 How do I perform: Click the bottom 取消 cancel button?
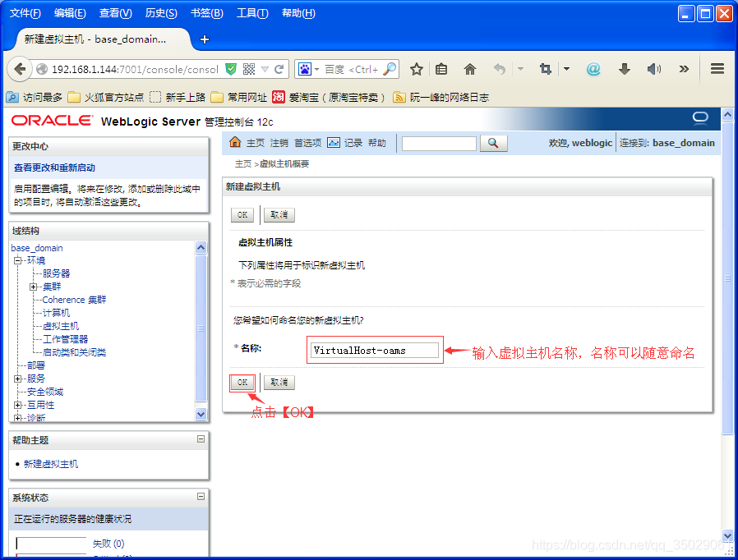click(279, 383)
